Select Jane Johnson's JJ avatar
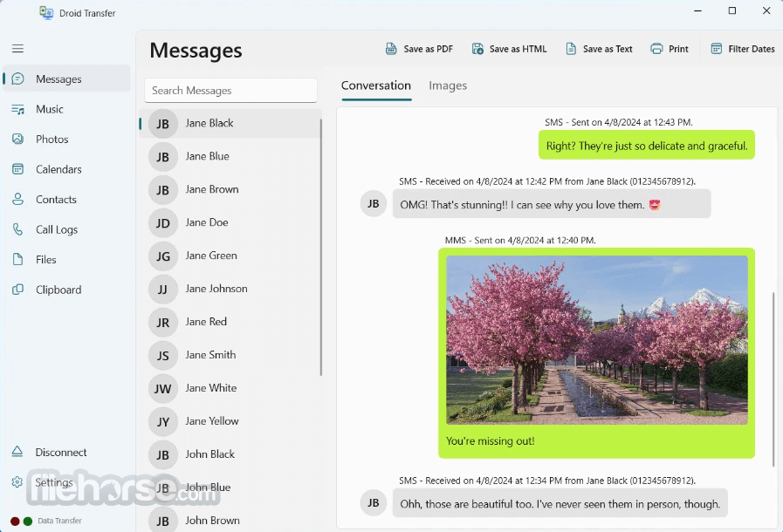 point(162,290)
